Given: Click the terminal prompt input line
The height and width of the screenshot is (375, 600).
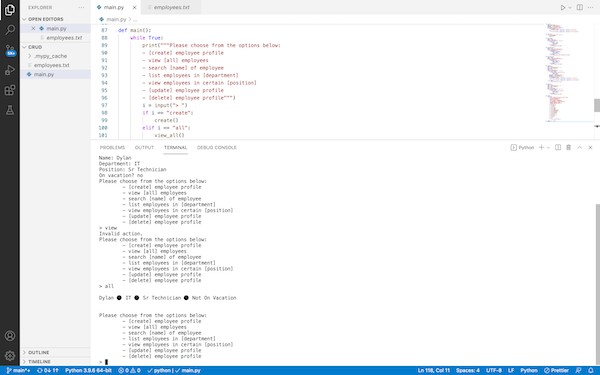Looking at the screenshot, I should tap(103, 362).
